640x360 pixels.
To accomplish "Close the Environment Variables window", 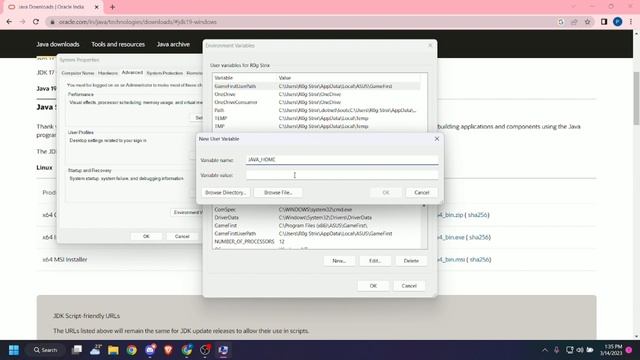I will pos(430,45).
